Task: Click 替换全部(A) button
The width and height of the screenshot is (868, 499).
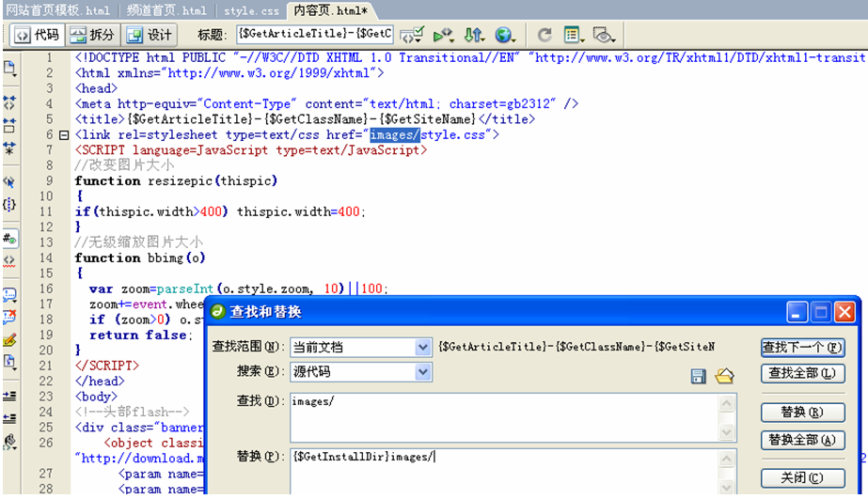Action: tap(803, 440)
